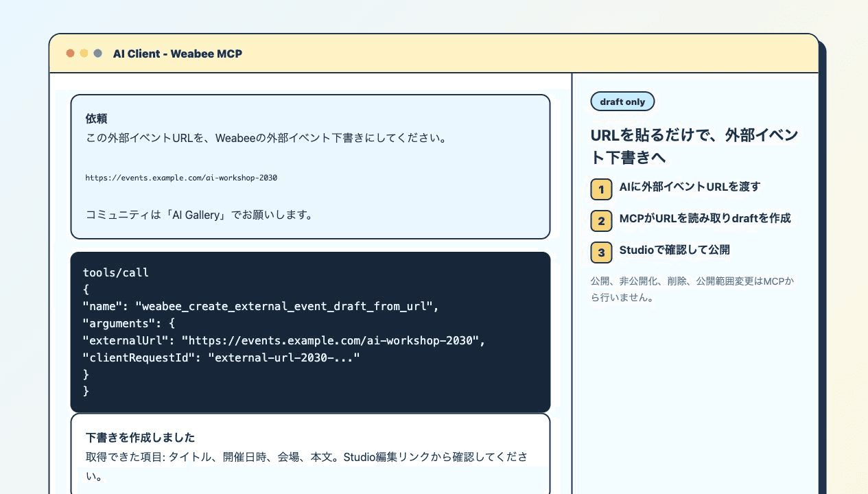868x494 pixels.
Task: Click the clientRequestId line
Action: point(221,357)
